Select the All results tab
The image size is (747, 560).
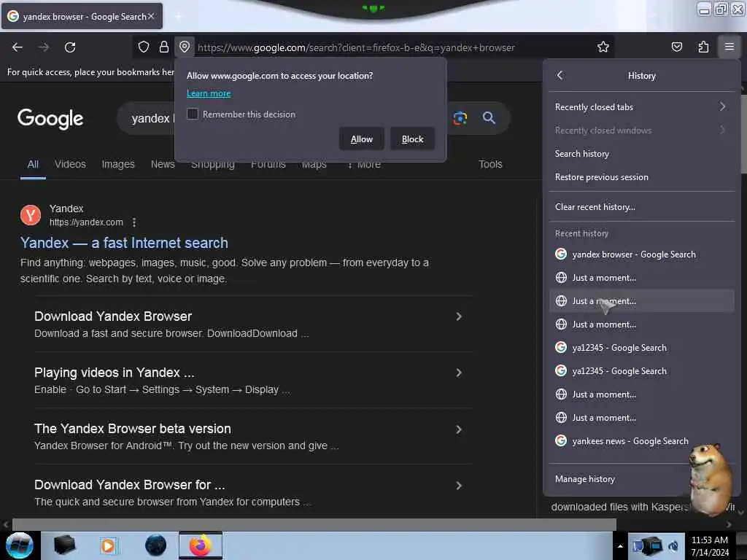(33, 164)
